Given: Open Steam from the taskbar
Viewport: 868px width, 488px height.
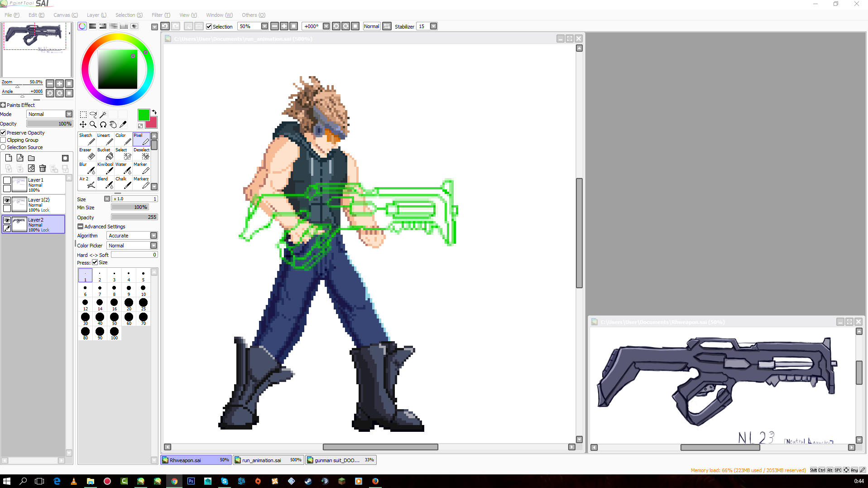Looking at the screenshot, I should pos(308,481).
